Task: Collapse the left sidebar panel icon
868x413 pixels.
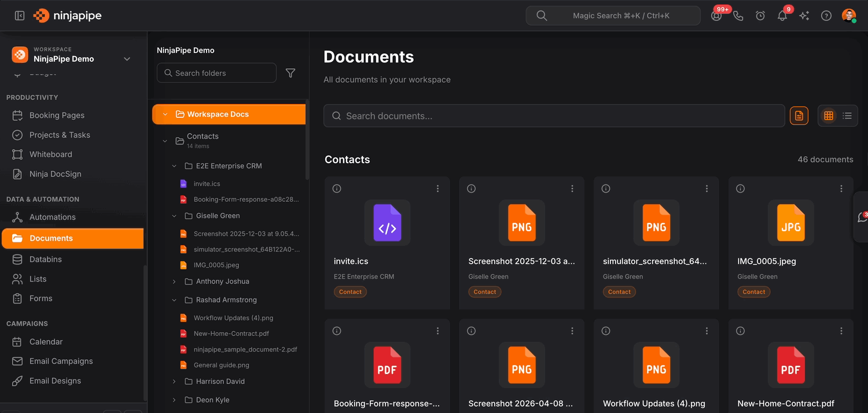Action: tap(20, 16)
